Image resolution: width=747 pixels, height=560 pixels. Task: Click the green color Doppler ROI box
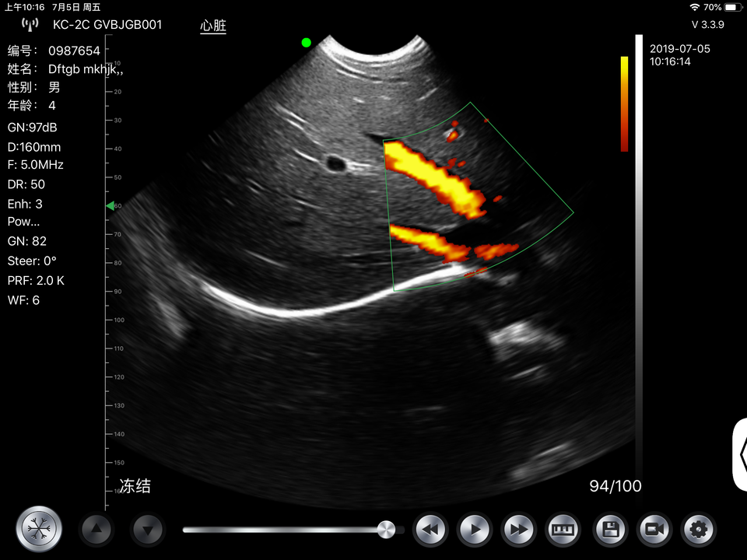478,197
